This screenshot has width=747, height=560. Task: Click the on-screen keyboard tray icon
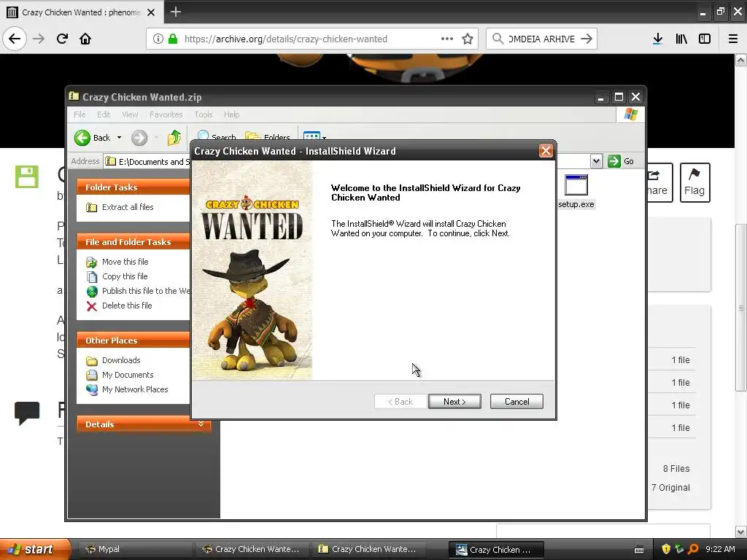(x=639, y=550)
